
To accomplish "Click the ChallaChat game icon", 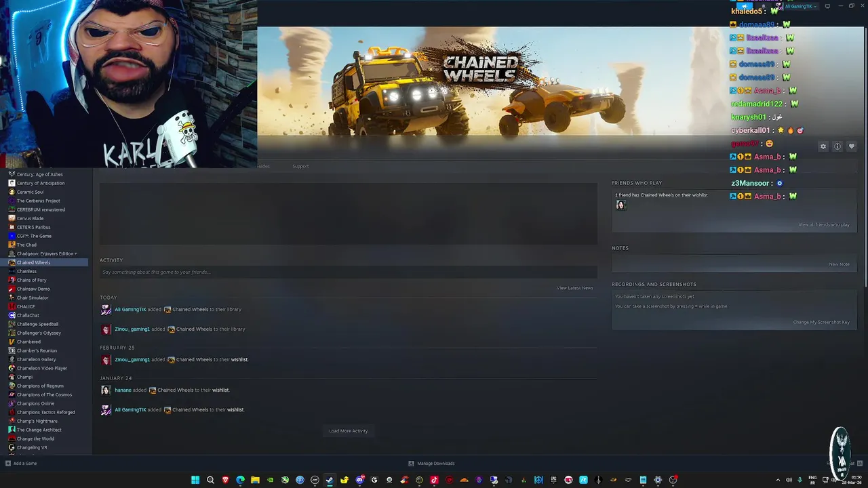I will click(12, 315).
